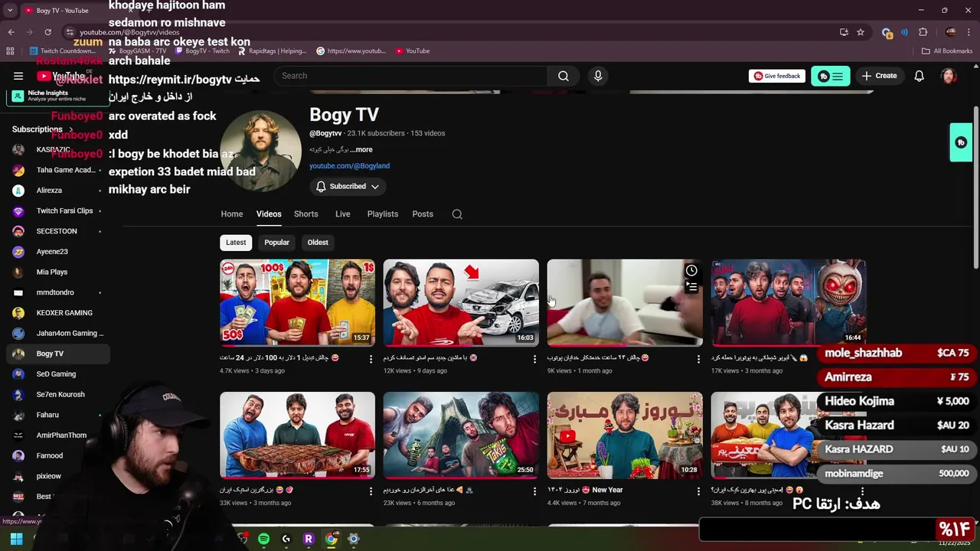Play the 15:37 video thumbnail
Screen dimensions: 980x551
[297, 302]
